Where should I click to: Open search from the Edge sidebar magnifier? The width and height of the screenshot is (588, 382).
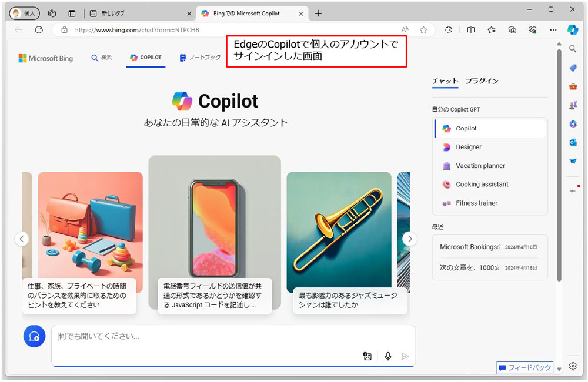[573, 49]
